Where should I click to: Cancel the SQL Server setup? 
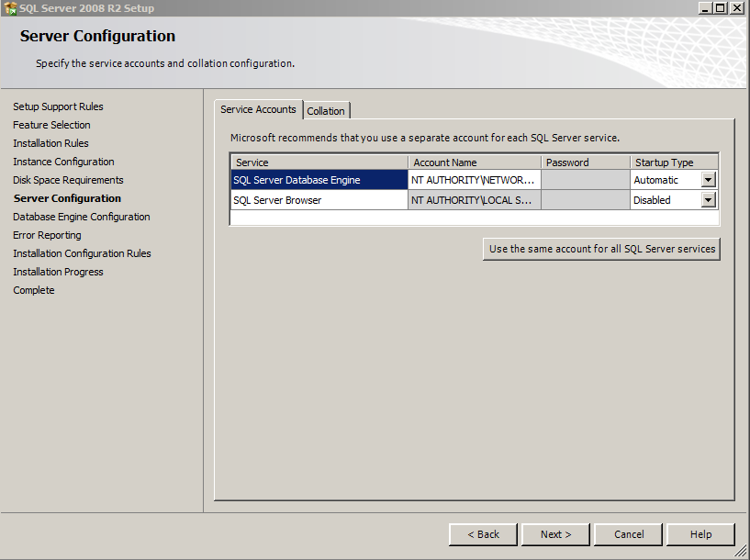(x=629, y=534)
